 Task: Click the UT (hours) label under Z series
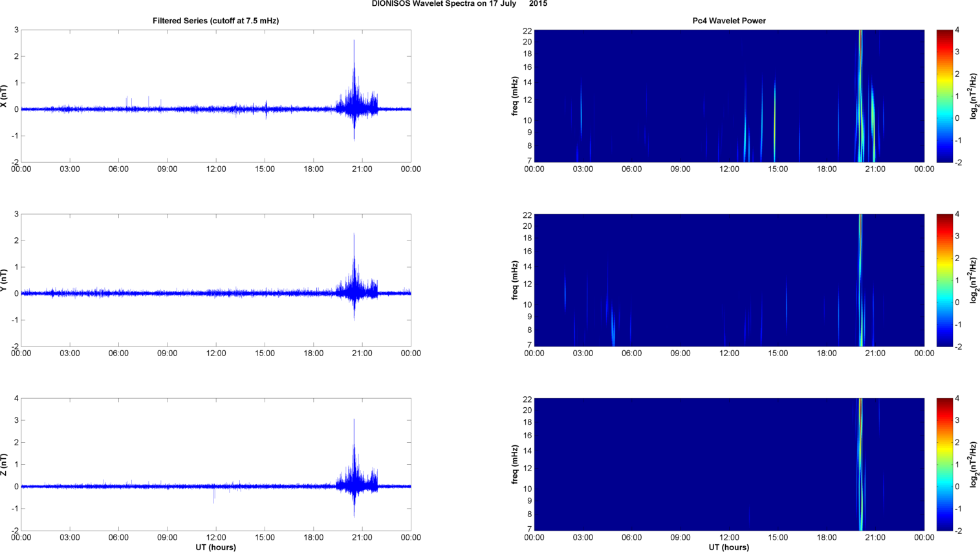(x=216, y=547)
